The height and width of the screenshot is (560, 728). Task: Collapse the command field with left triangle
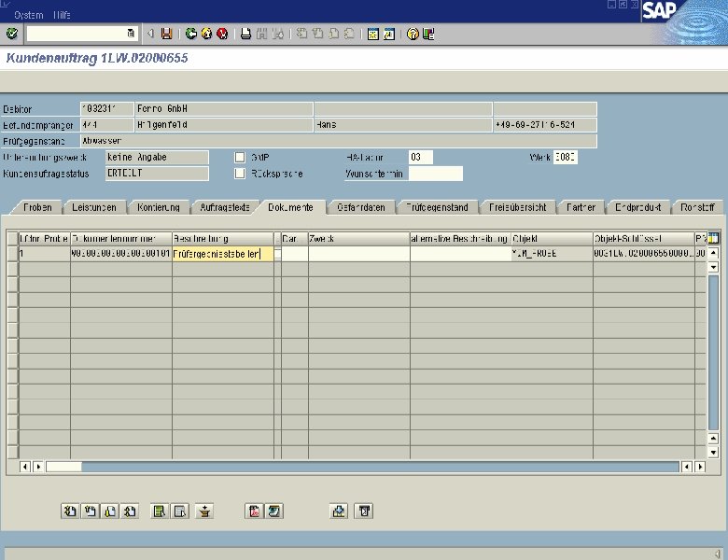[150, 34]
